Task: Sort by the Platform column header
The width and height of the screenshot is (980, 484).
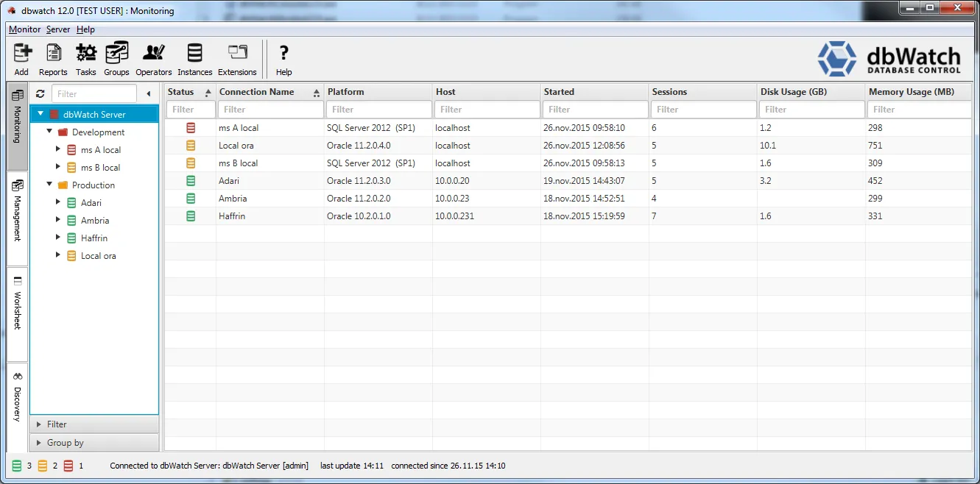Action: (x=378, y=92)
